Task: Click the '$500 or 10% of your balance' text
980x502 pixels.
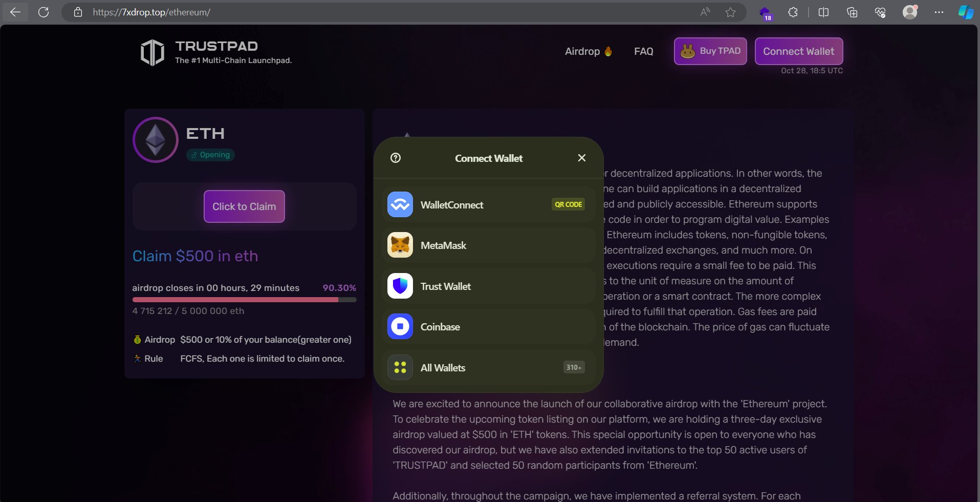Action: click(x=266, y=340)
